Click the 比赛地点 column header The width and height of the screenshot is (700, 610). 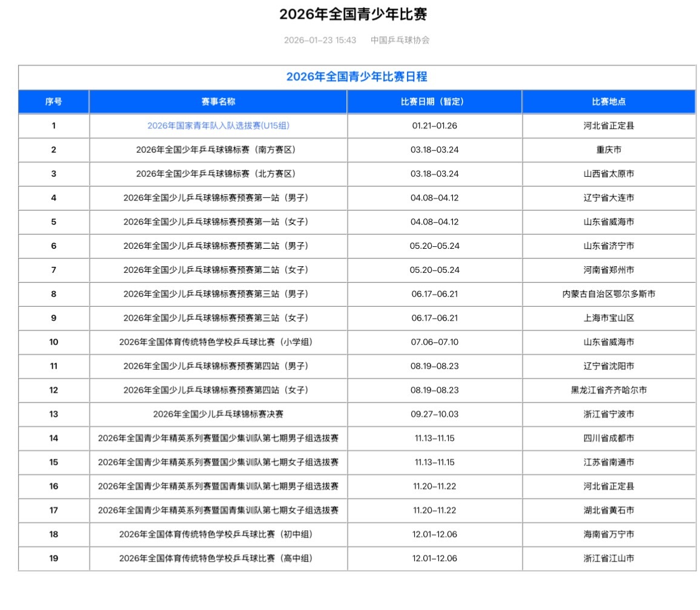(609, 102)
